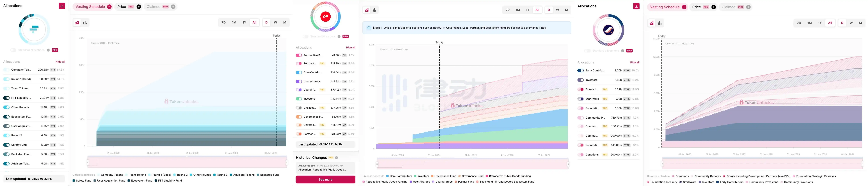Screen dimensions: 868x186
Task: Click Hide all in OP Allocations list
Action: coord(350,48)
